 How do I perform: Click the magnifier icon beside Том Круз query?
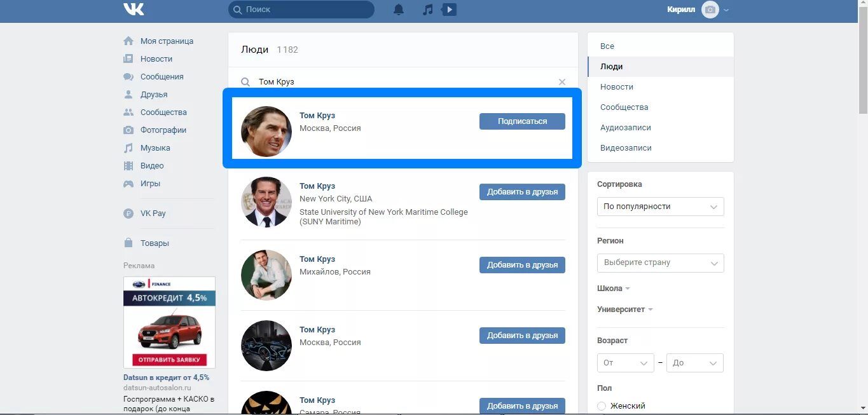[x=245, y=82]
